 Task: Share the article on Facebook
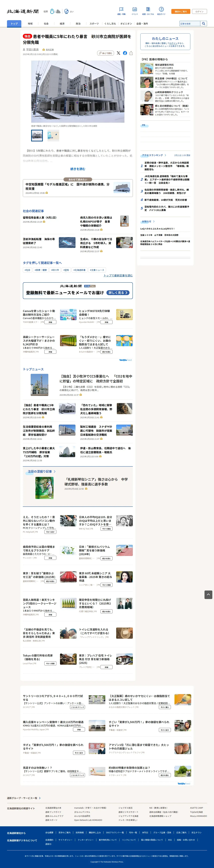point(125,53)
